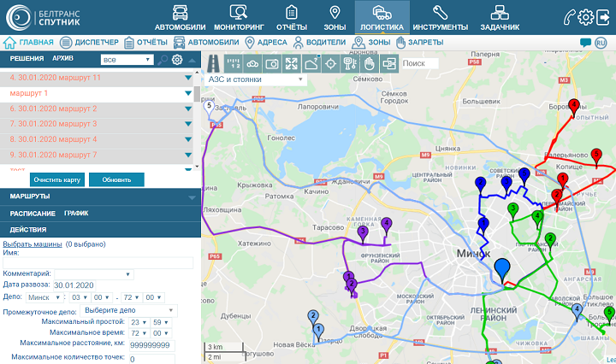Click the 'Выбрать машины' link
The image size is (616, 364).
tap(33, 244)
